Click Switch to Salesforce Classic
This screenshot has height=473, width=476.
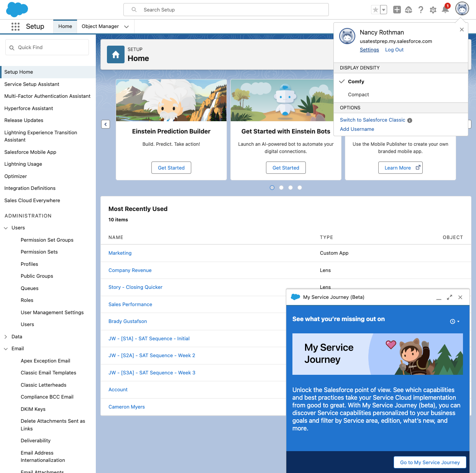click(x=373, y=120)
